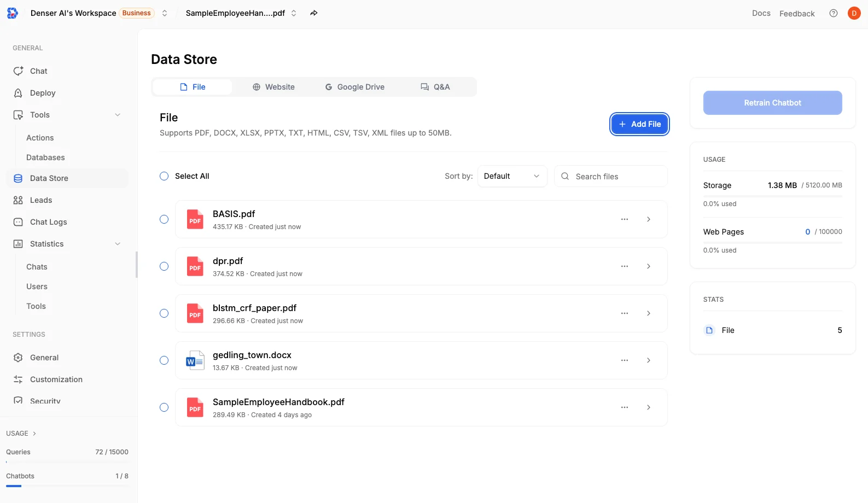This screenshot has width=868, height=503.
Task: Click the Chat Logs icon
Action: pyautogui.click(x=18, y=222)
